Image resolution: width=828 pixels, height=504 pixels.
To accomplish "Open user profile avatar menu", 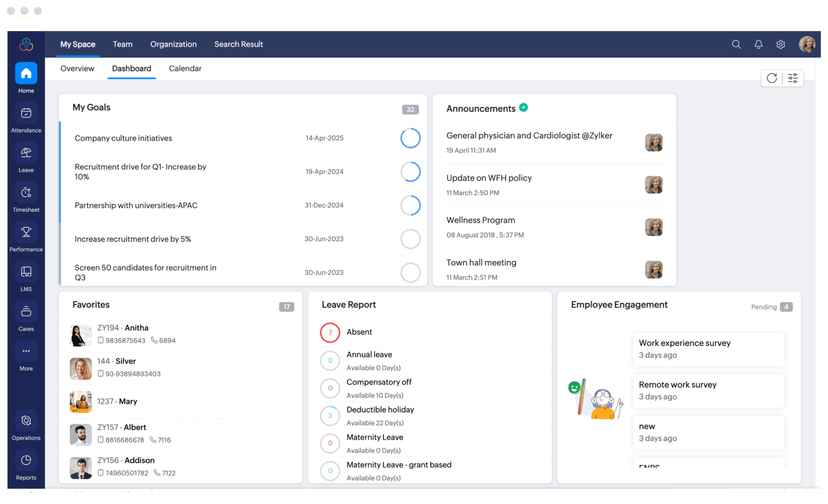I will tap(807, 44).
